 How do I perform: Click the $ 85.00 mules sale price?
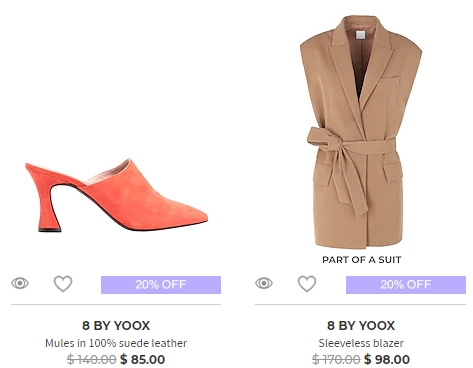143,359
